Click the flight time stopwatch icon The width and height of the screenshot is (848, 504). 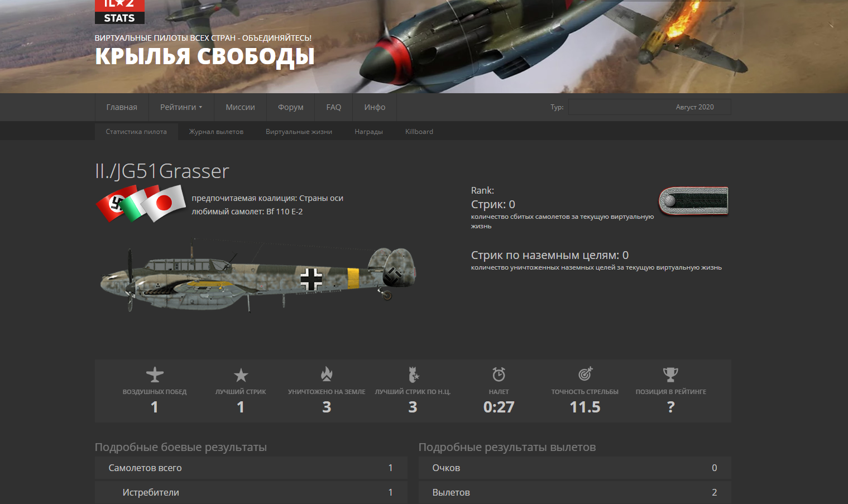(499, 374)
